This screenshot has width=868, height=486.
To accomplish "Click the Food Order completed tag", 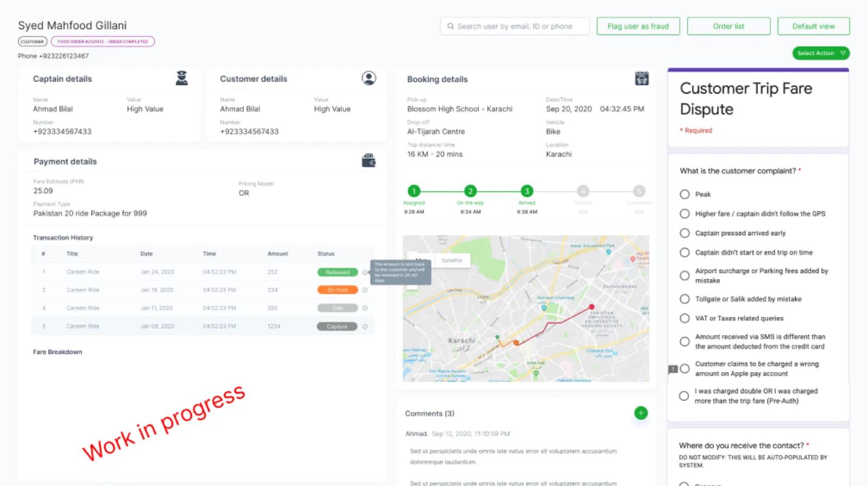I will pyautogui.click(x=103, y=42).
